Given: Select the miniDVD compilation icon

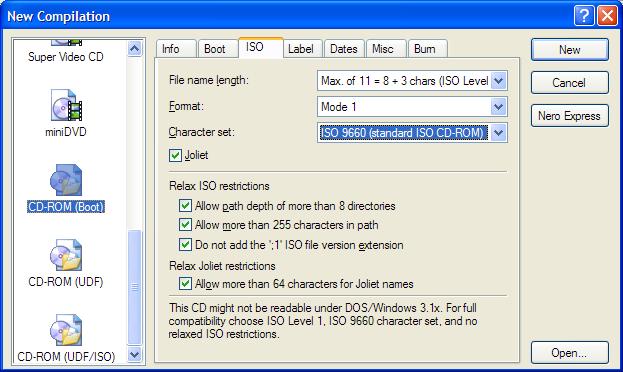Looking at the screenshot, I should pyautogui.click(x=66, y=105).
